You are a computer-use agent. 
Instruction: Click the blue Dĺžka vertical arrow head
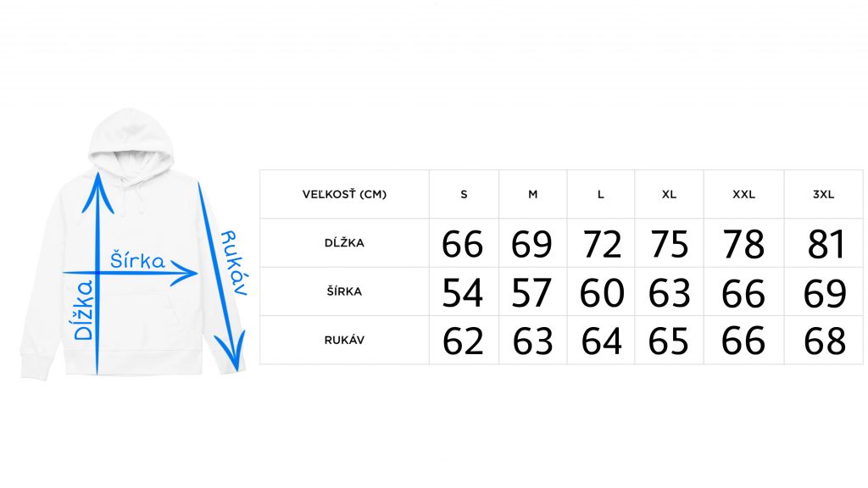tap(98, 192)
